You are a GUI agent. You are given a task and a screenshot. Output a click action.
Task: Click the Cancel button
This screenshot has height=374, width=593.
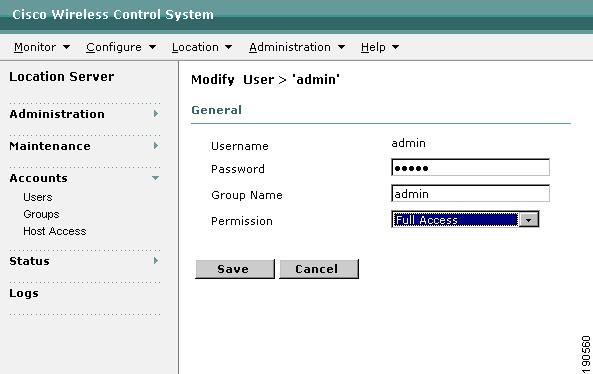(x=319, y=269)
